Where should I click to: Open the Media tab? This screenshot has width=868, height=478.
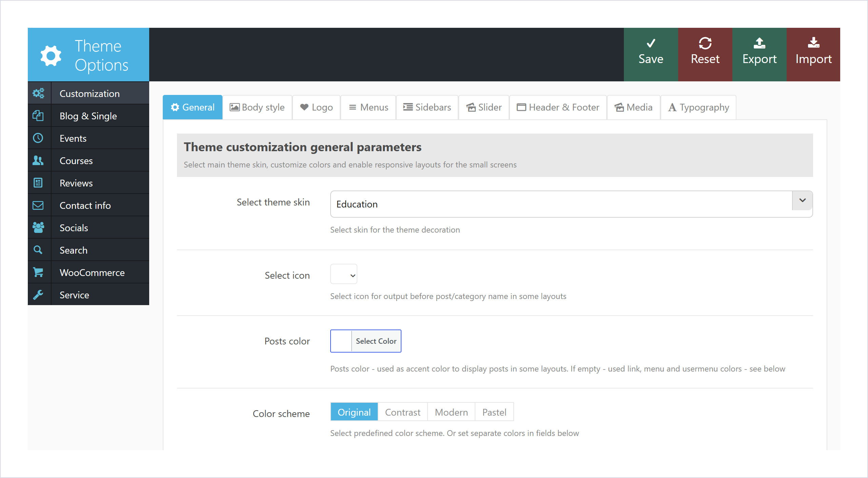tap(634, 107)
